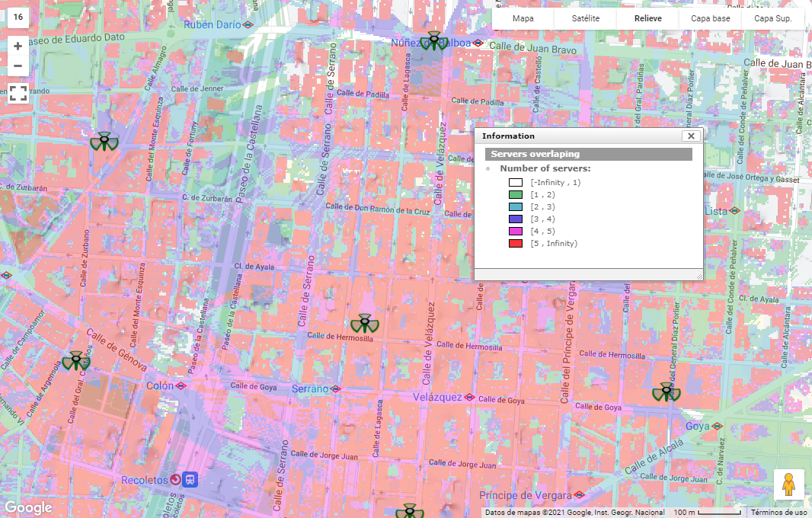Toggle fullscreen map view

click(x=18, y=94)
